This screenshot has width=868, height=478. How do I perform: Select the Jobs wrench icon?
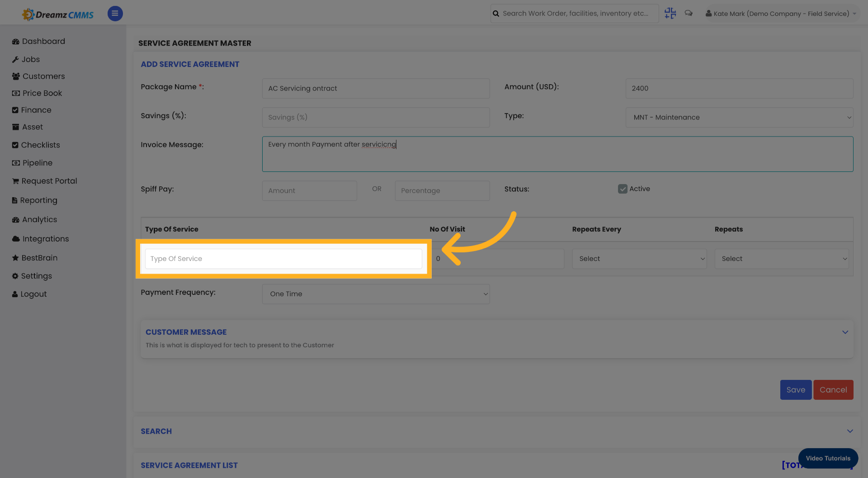point(15,59)
